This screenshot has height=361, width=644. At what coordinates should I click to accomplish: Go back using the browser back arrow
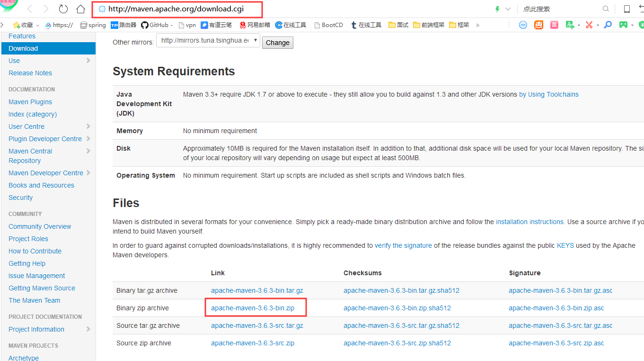pyautogui.click(x=30, y=9)
